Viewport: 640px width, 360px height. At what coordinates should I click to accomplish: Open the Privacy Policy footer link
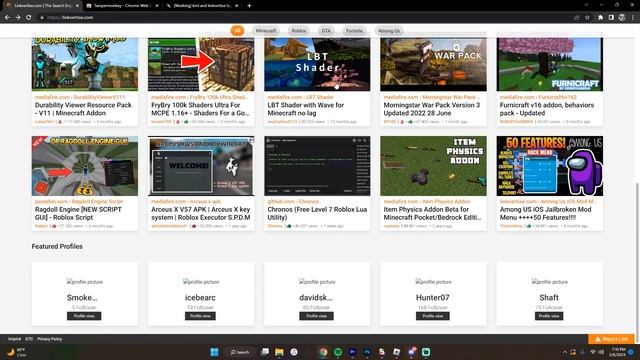click(50, 339)
